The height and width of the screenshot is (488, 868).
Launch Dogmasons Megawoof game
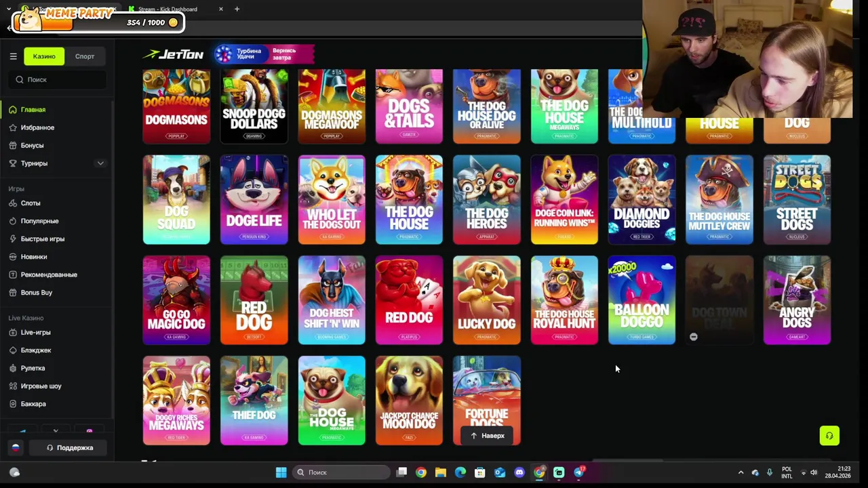[x=332, y=106]
